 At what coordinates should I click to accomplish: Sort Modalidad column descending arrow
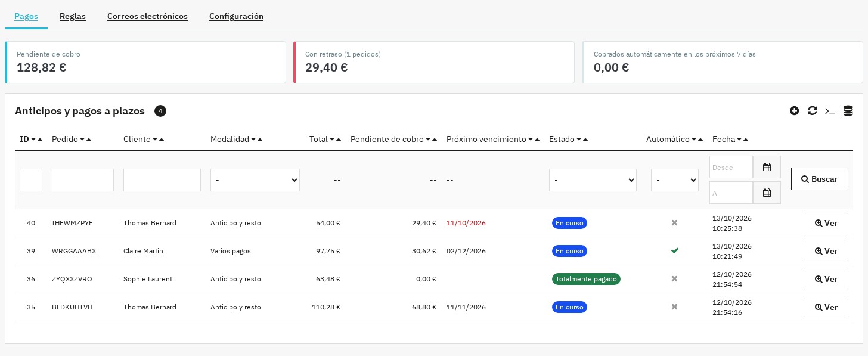[253, 140]
